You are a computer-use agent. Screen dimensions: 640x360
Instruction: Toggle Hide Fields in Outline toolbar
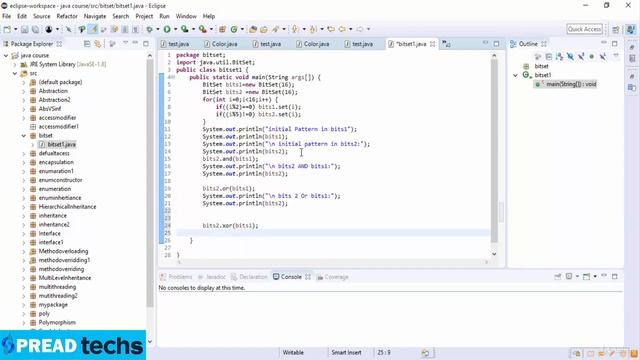(x=570, y=56)
